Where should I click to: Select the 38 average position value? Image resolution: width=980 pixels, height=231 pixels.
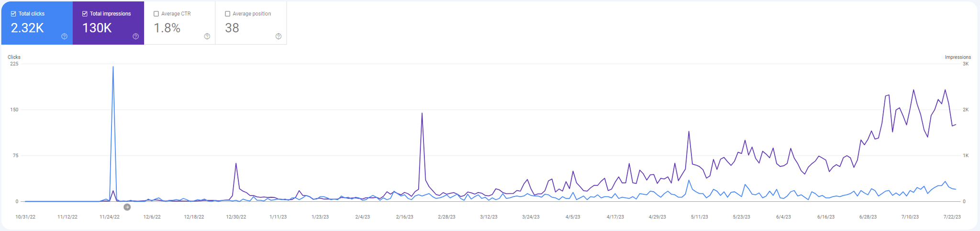click(232, 28)
